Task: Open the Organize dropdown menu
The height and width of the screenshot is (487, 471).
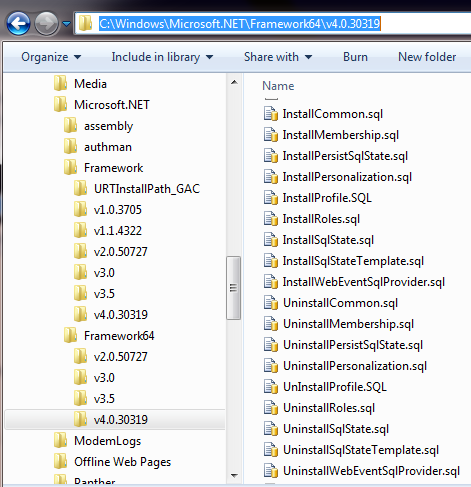Action: click(x=51, y=57)
